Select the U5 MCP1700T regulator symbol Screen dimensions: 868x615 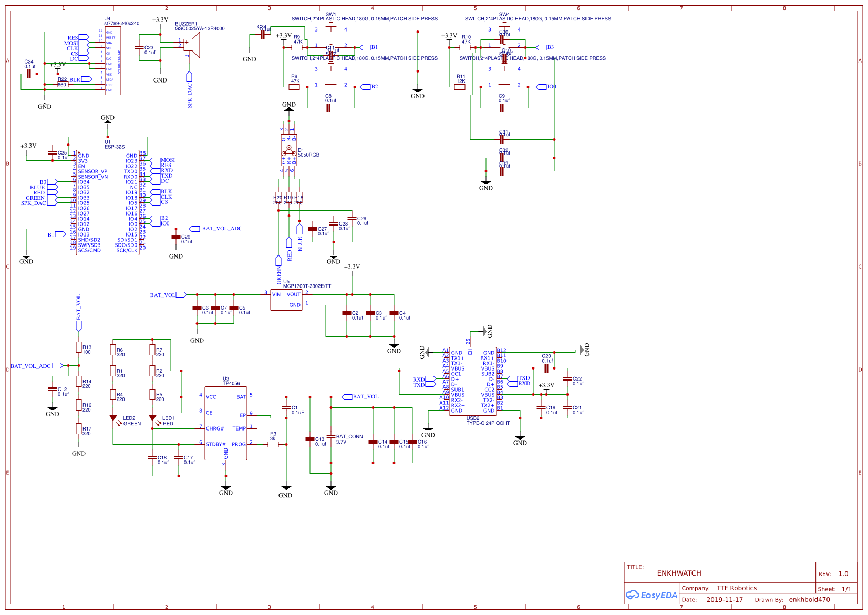pyautogui.click(x=286, y=300)
